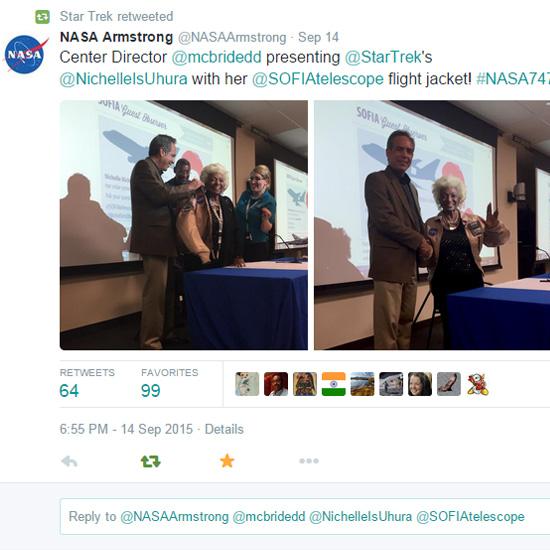This screenshot has width=550, height=550.
Task: Open the @mcbridedd mention in tweet text
Action: pos(216,57)
